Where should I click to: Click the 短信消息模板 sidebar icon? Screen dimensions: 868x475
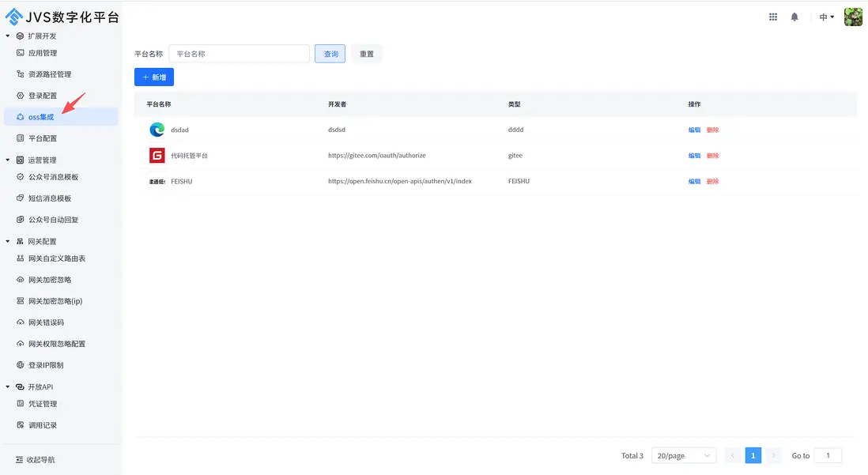pos(21,198)
